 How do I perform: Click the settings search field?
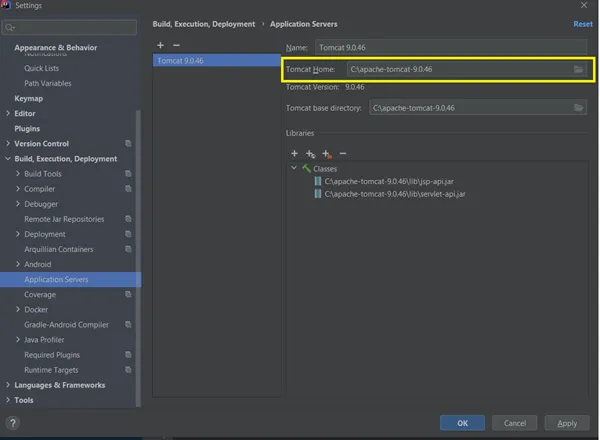(69, 28)
